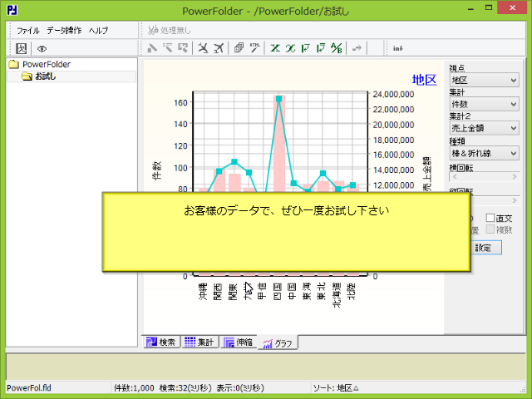
Task: Switch to the 集計 tab
Action: (199, 342)
